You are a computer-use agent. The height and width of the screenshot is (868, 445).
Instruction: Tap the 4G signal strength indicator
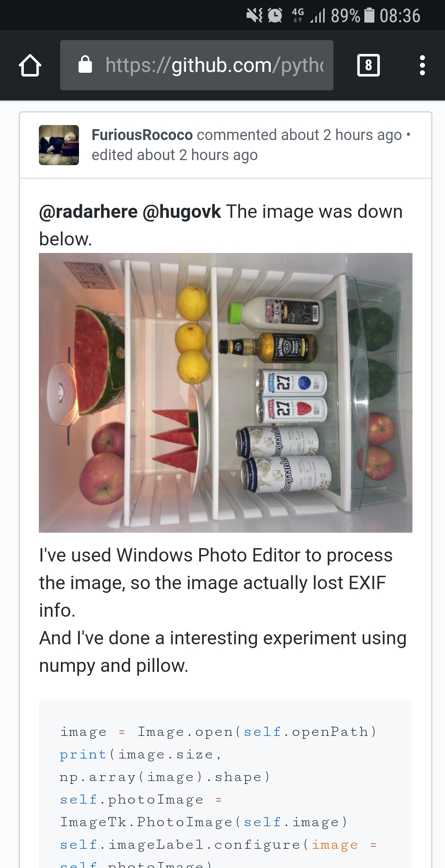(x=309, y=15)
